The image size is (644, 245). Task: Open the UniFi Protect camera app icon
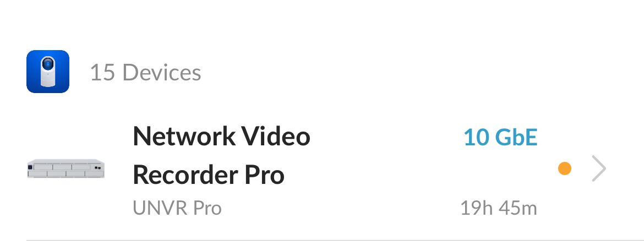tap(48, 72)
